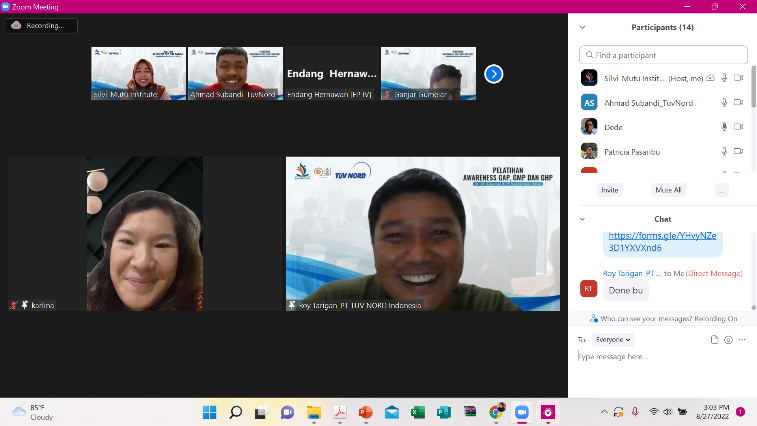Viewport: 757px width, 426px height.
Task: Open the Everyone recipient dropdown
Action: 614,340
